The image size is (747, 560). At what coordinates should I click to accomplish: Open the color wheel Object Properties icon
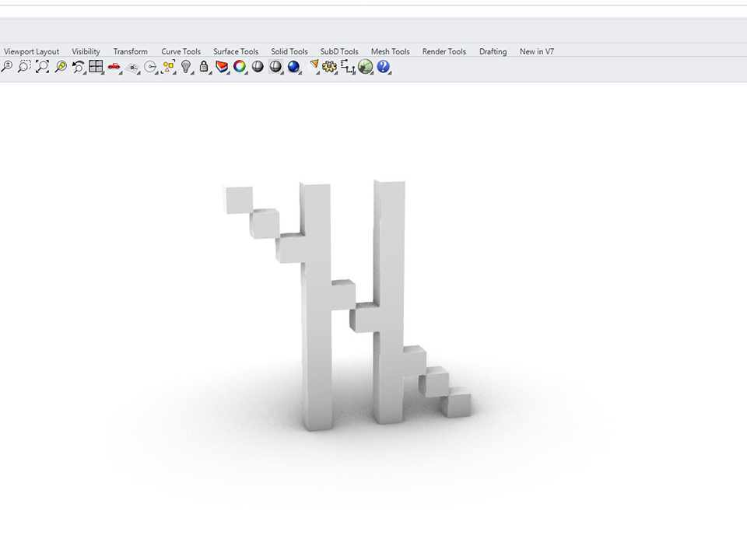click(x=240, y=67)
